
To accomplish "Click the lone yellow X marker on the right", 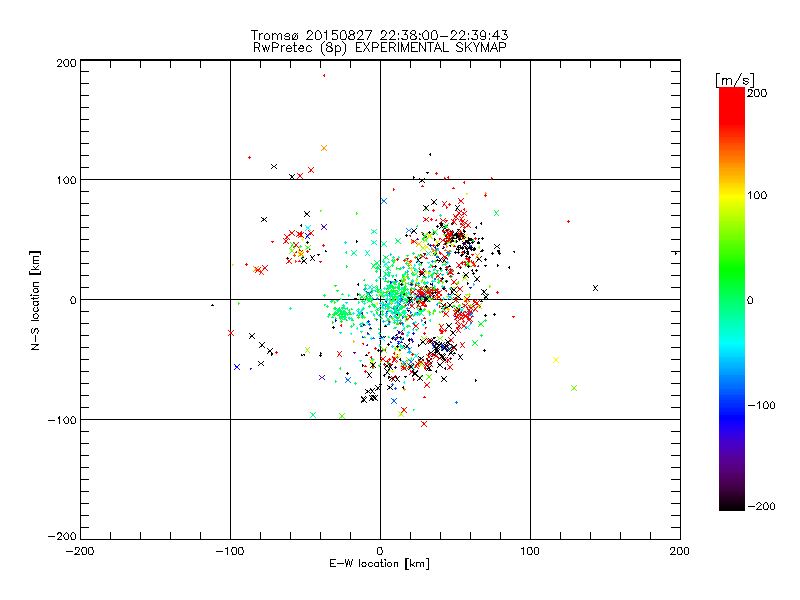I will click(x=556, y=360).
